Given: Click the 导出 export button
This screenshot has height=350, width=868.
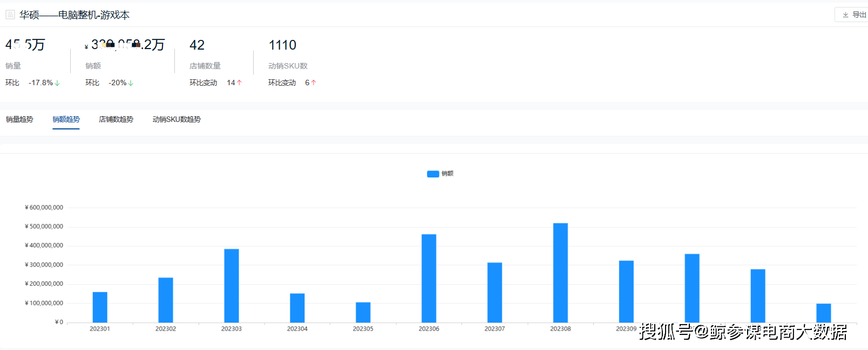Looking at the screenshot, I should coord(854,15).
